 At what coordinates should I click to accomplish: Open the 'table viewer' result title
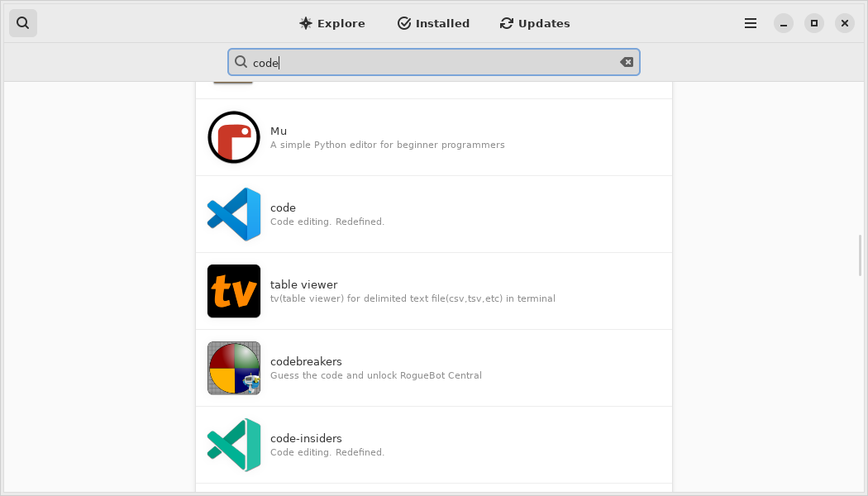[304, 284]
